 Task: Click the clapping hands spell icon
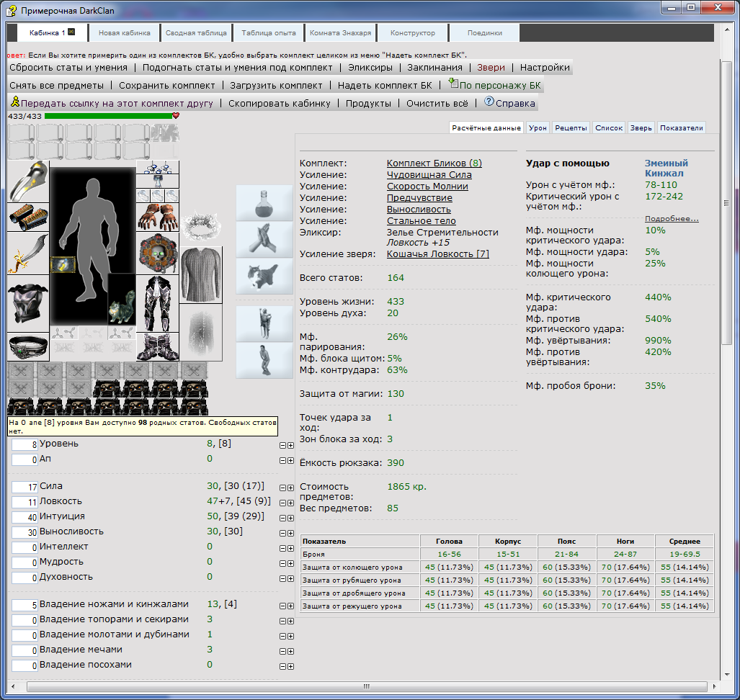tap(264, 240)
